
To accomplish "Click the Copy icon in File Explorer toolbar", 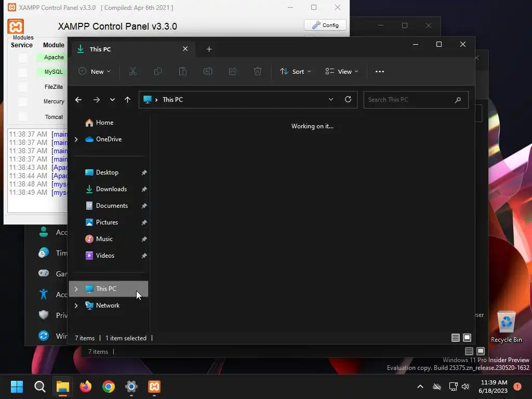I will (x=158, y=71).
